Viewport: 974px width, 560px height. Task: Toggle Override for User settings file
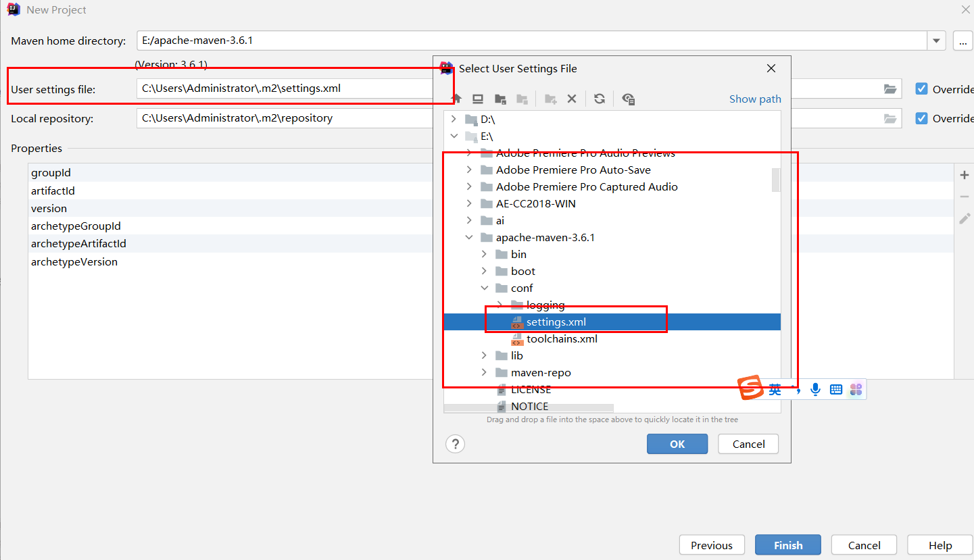[921, 88]
